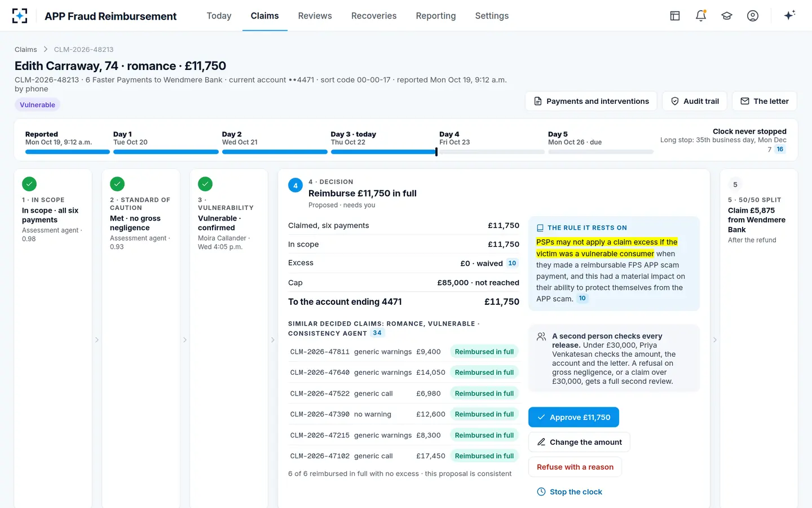The width and height of the screenshot is (812, 508).
Task: Approve the £11,750 reimbursement
Action: (573, 417)
